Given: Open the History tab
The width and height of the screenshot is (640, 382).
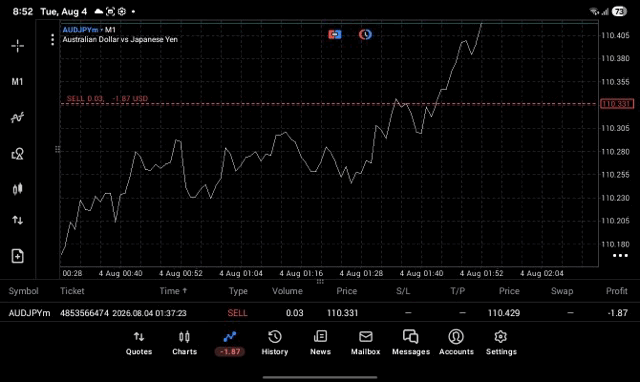Looking at the screenshot, I should click(x=275, y=343).
